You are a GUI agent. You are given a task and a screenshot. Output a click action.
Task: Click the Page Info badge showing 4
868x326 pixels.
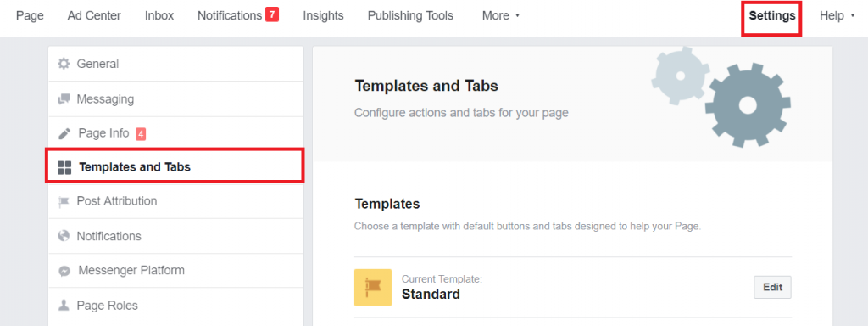[141, 133]
